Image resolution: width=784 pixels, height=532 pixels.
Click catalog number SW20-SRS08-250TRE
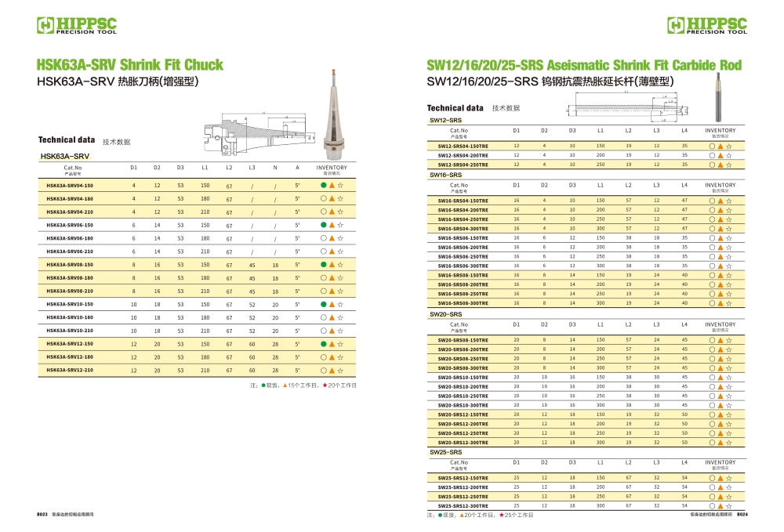point(463,359)
